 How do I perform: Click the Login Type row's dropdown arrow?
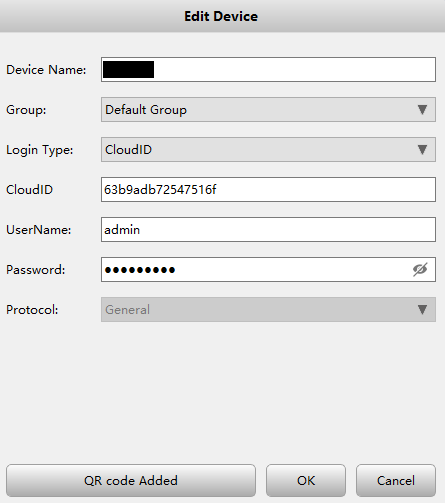(422, 149)
